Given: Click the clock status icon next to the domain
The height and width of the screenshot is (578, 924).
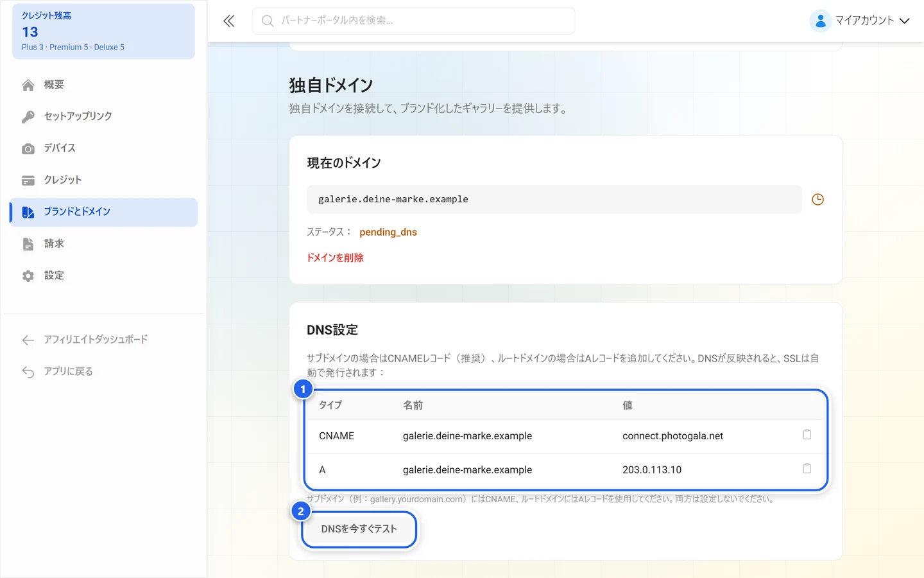Looking at the screenshot, I should tap(817, 200).
